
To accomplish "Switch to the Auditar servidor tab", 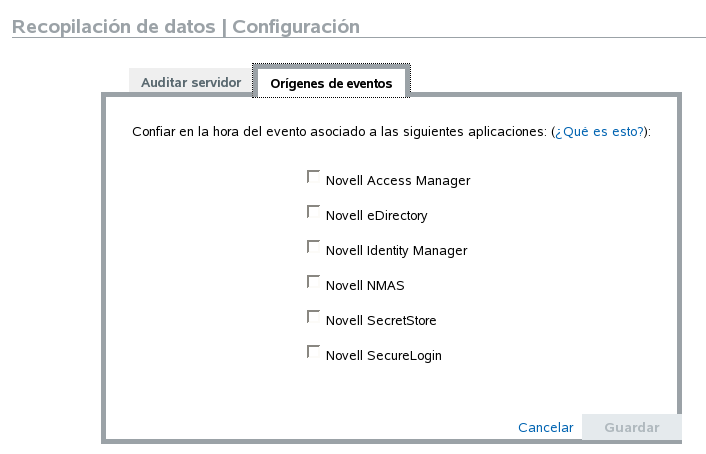I will click(191, 82).
